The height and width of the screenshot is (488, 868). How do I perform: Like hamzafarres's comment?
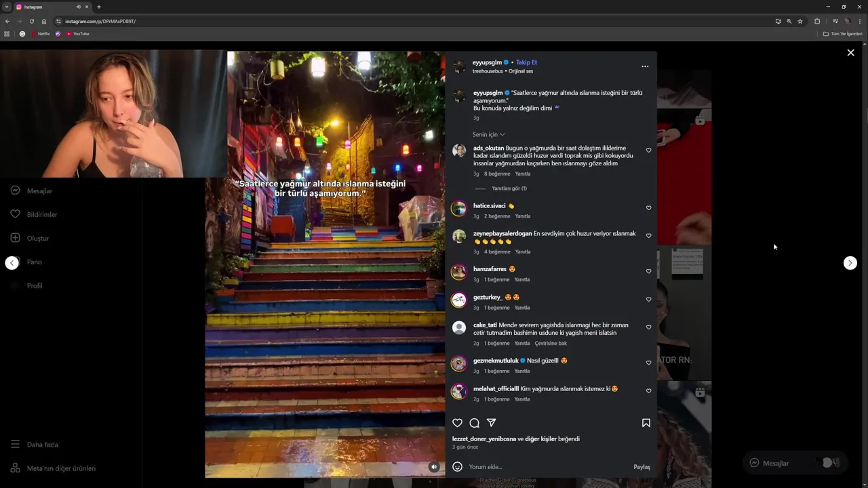tap(648, 271)
